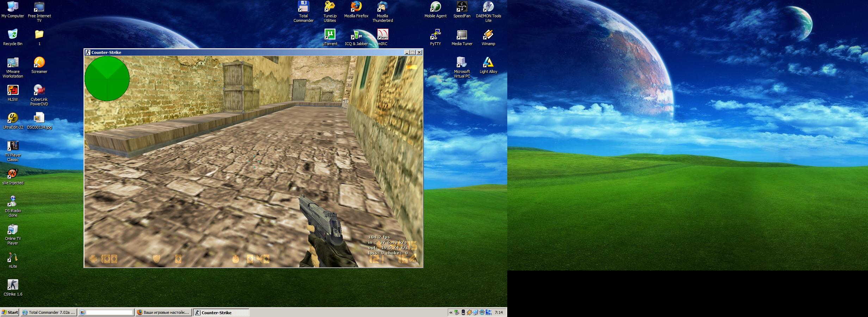Open the Recycle Bin icon
This screenshot has width=868, height=317.
[13, 35]
